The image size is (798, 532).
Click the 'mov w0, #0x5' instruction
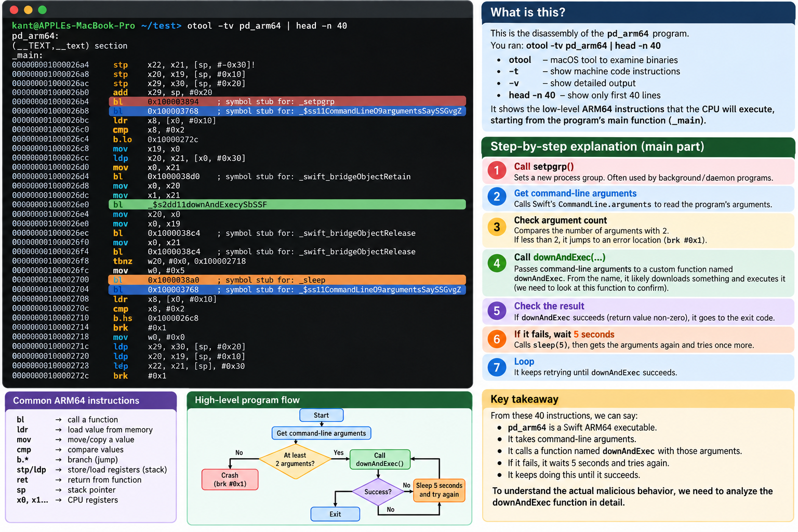pyautogui.click(x=149, y=271)
